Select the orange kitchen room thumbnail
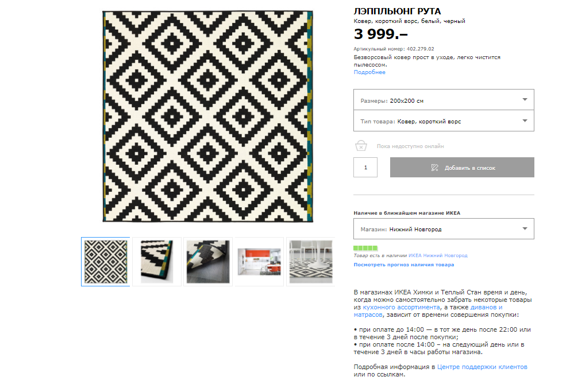The width and height of the screenshot is (570, 392). click(x=259, y=262)
